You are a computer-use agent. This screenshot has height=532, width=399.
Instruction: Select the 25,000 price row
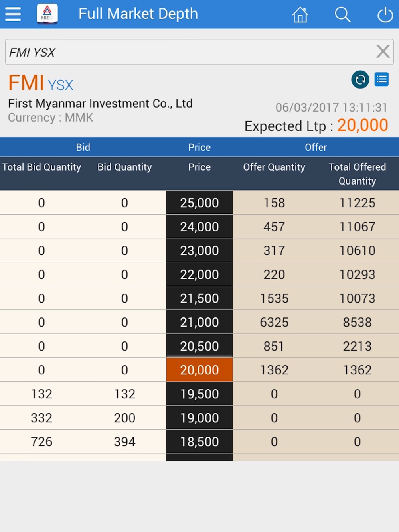199,203
